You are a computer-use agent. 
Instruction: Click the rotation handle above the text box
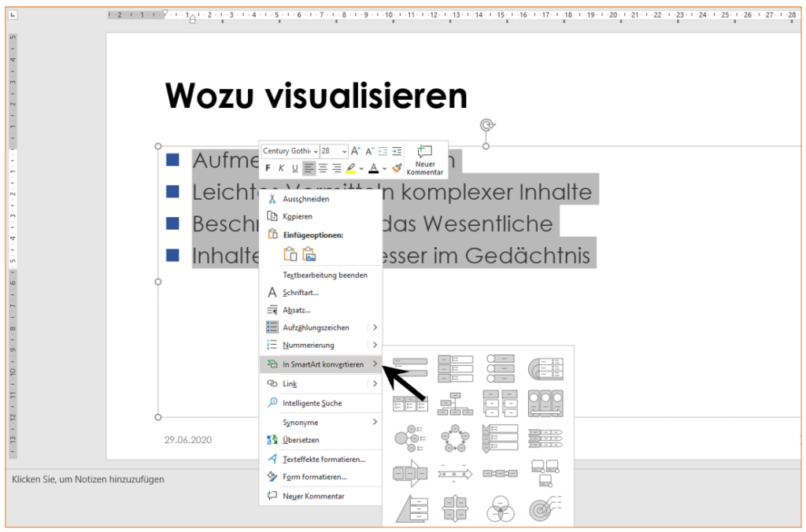click(x=486, y=124)
